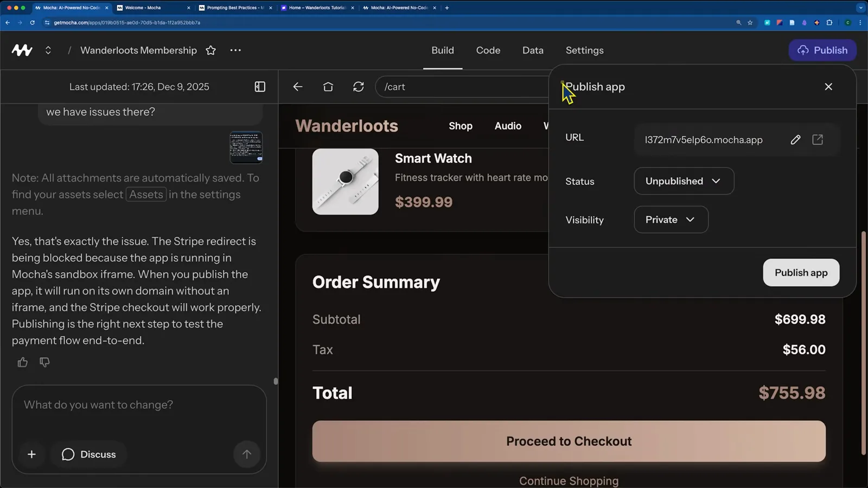Give the response a thumbs up
Screen dimensions: 868x488
[x=22, y=362]
